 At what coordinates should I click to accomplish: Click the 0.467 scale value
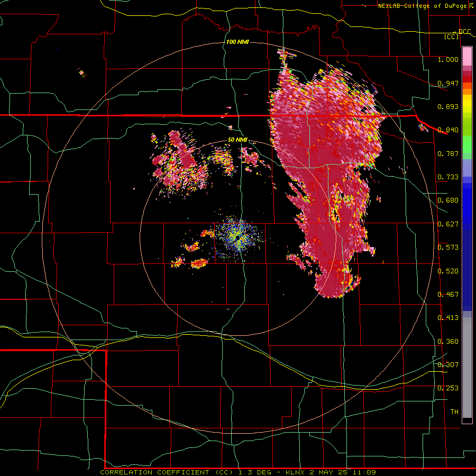click(x=448, y=295)
